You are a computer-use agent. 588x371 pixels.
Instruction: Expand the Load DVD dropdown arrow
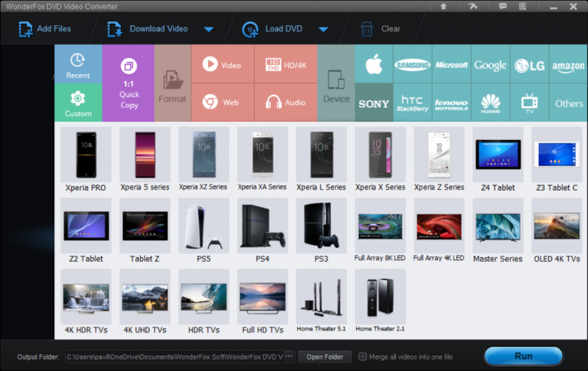323,29
